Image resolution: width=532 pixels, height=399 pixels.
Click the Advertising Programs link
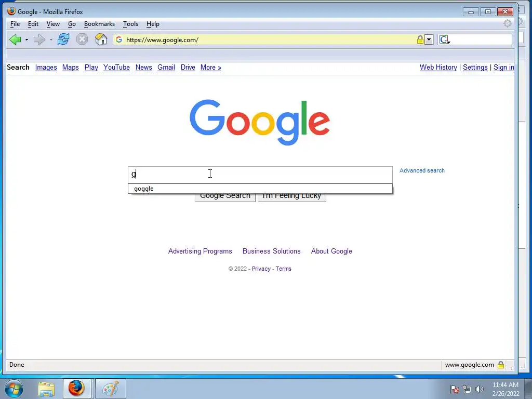pyautogui.click(x=200, y=251)
